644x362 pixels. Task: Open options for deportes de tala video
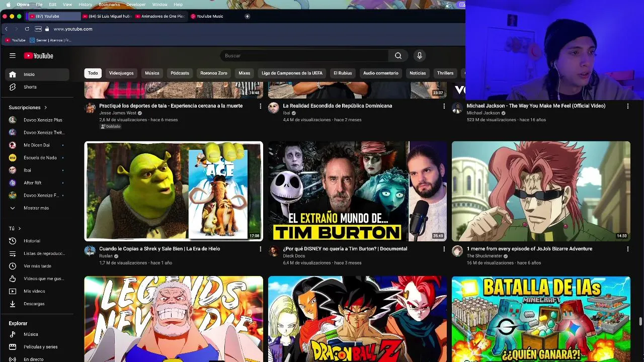coord(260,106)
